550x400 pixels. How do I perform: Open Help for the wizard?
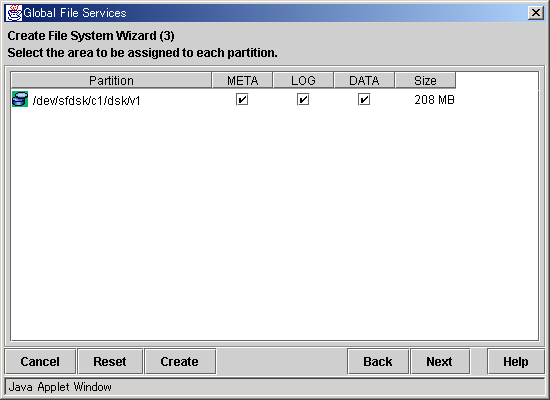pos(516,361)
